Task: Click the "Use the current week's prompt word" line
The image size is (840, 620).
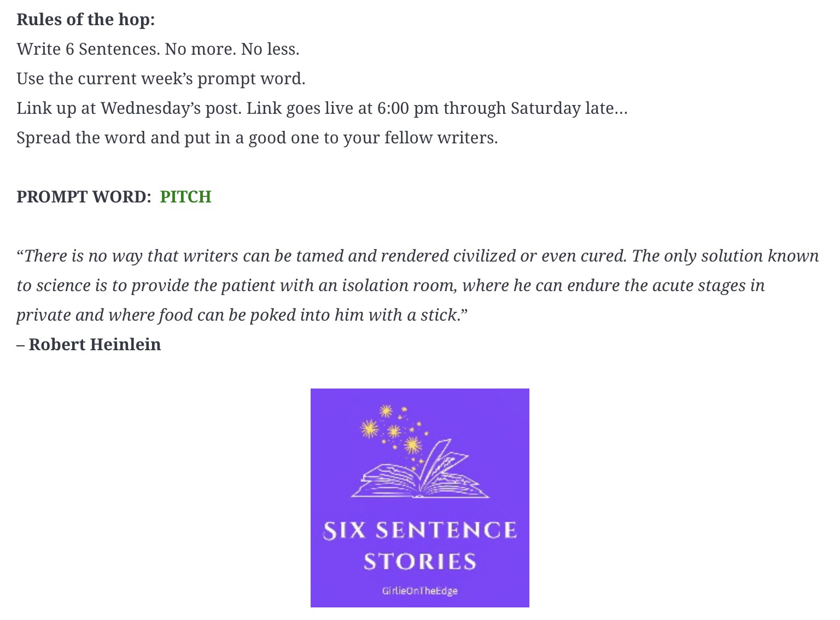Action: (161, 79)
